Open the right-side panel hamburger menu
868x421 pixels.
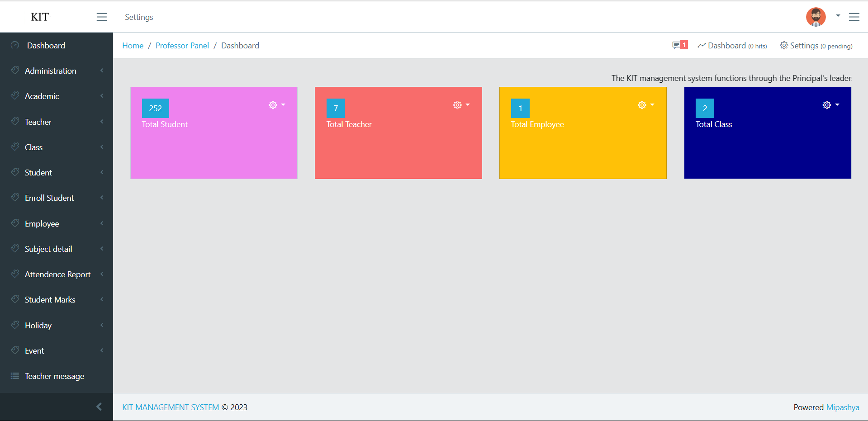click(854, 17)
